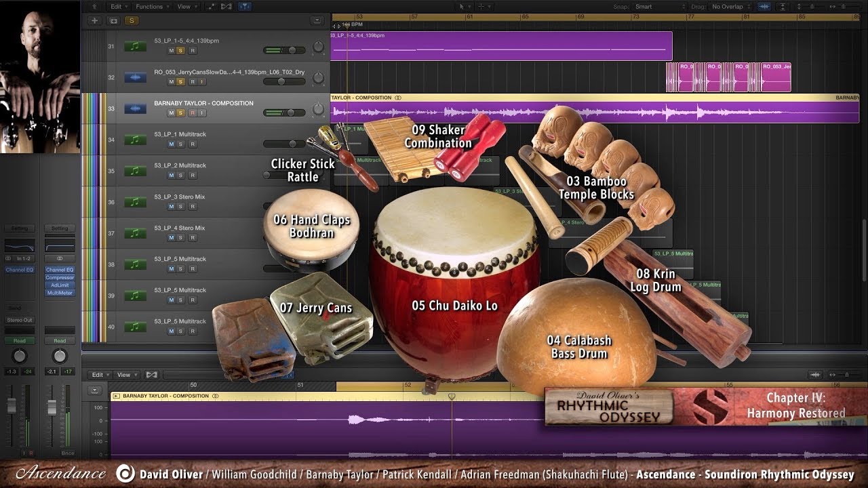This screenshot has height=488, width=868.
Task: Click the up arrow icon left of Edit
Action: pyautogui.click(x=94, y=7)
